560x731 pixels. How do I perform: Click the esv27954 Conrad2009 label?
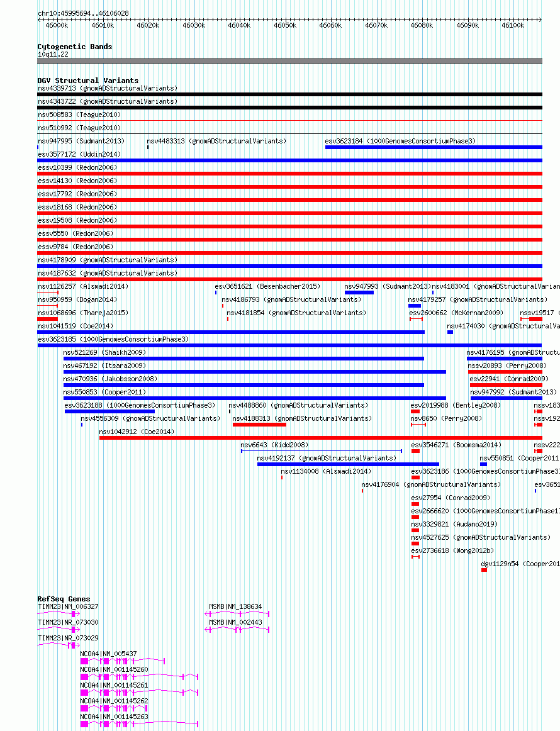click(x=451, y=498)
